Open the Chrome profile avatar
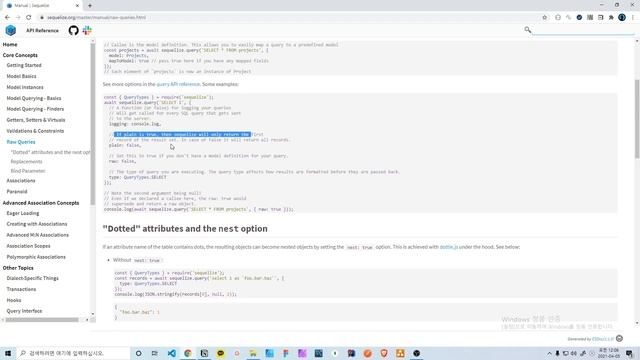The image size is (640, 360). point(622,17)
